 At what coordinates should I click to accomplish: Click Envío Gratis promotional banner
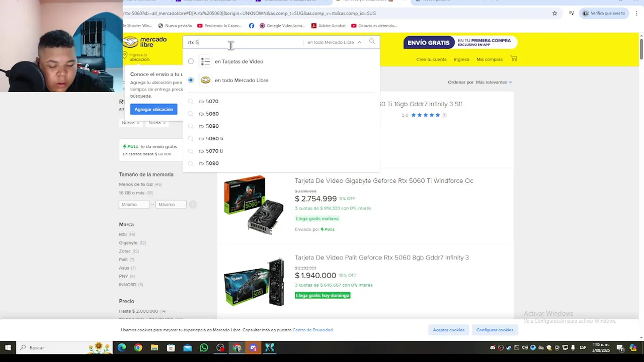460,43
